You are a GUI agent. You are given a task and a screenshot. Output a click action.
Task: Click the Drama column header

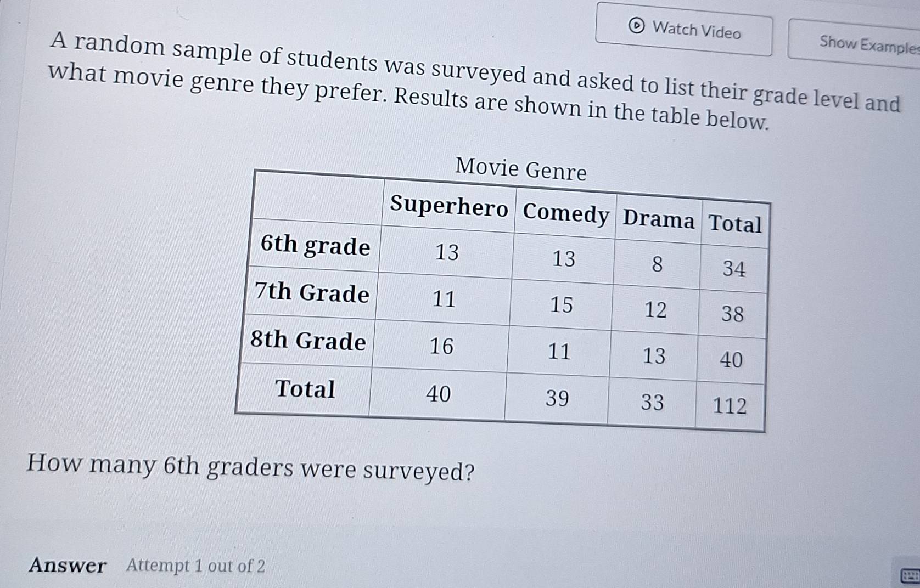658,219
